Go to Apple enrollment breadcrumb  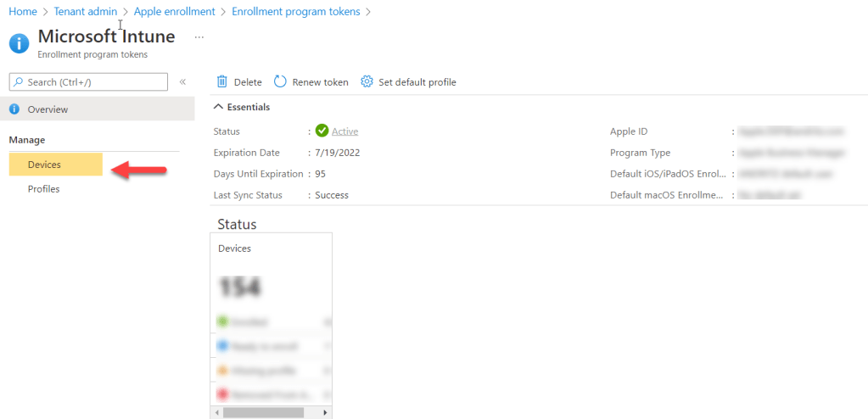[173, 12]
